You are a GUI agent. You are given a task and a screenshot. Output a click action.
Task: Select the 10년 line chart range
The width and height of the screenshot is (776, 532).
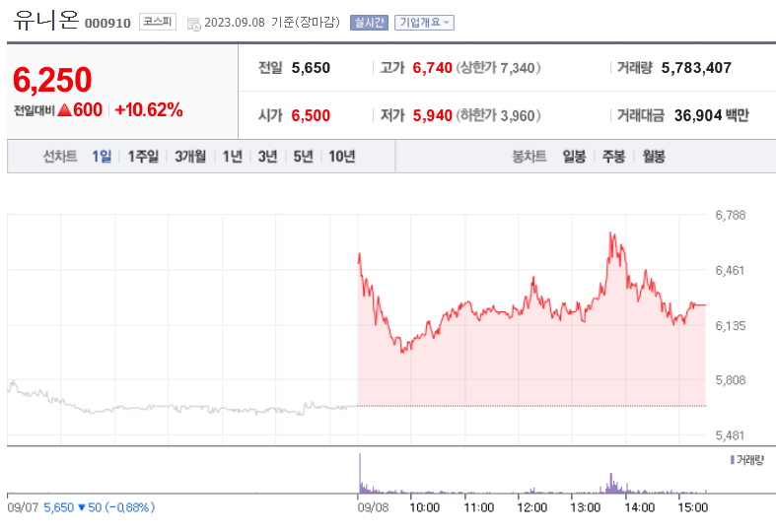coord(342,157)
